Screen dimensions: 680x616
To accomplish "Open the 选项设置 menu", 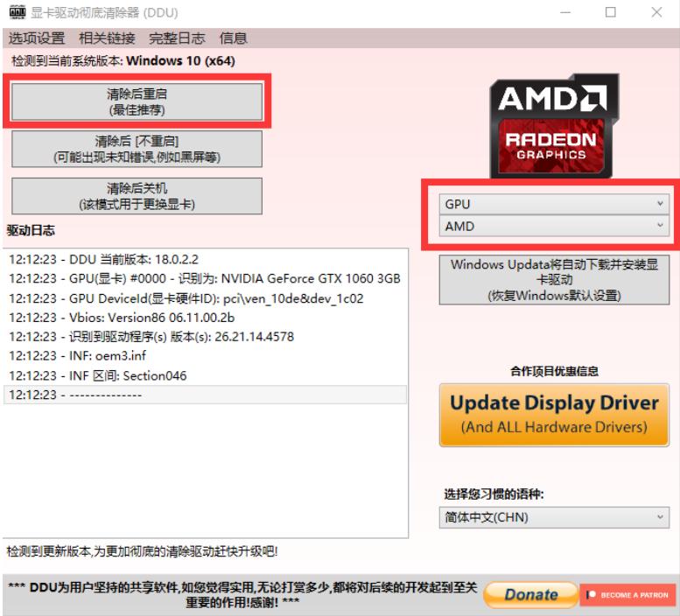I will point(37,38).
